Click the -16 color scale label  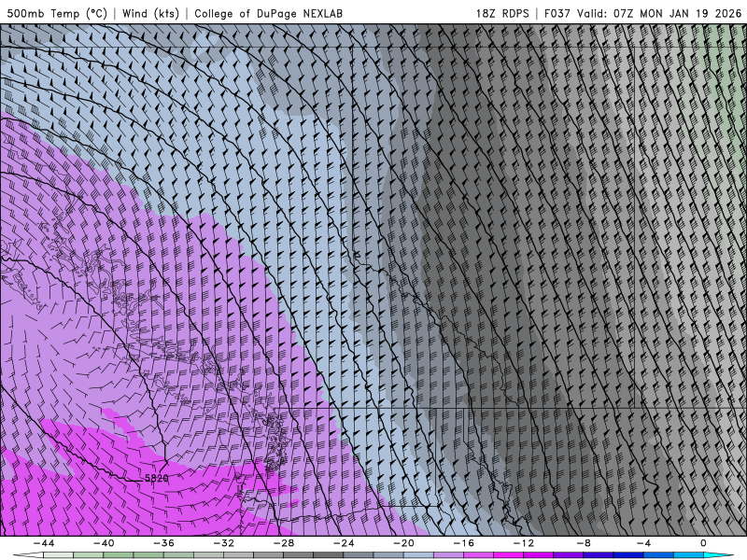point(463,543)
